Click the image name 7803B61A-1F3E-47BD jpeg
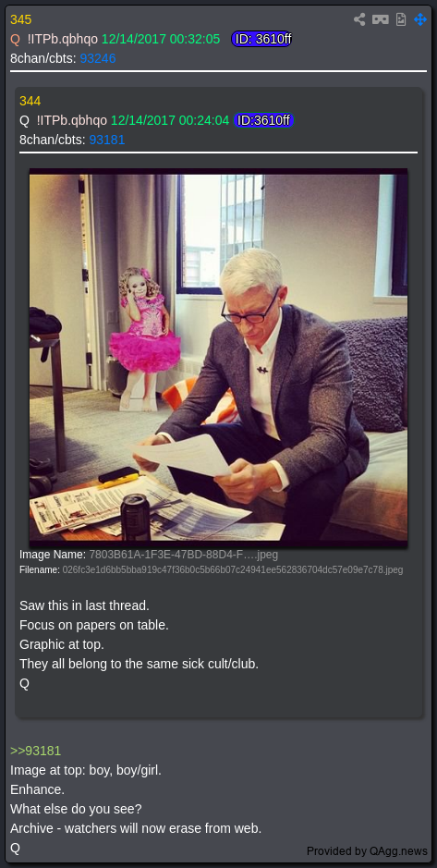 [x=184, y=554]
